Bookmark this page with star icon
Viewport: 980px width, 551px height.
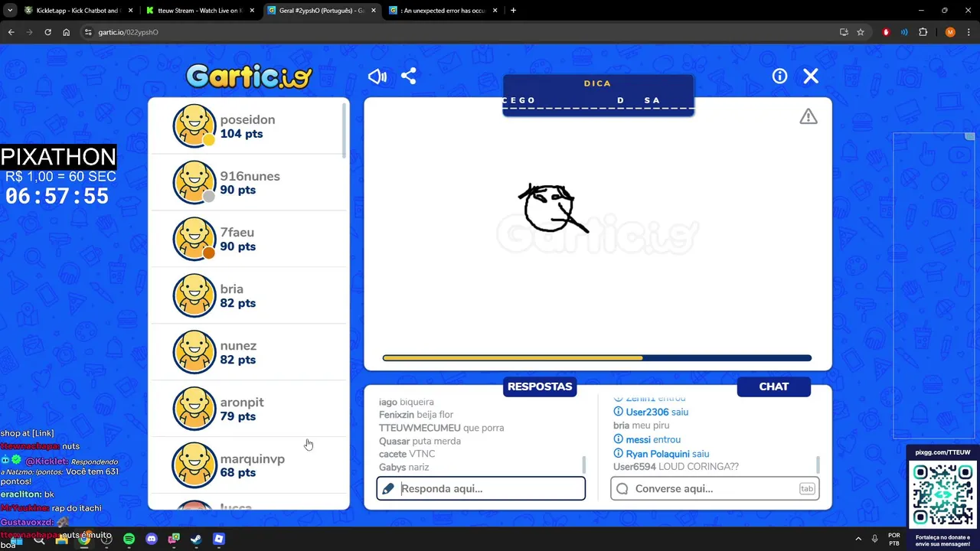[x=861, y=32]
